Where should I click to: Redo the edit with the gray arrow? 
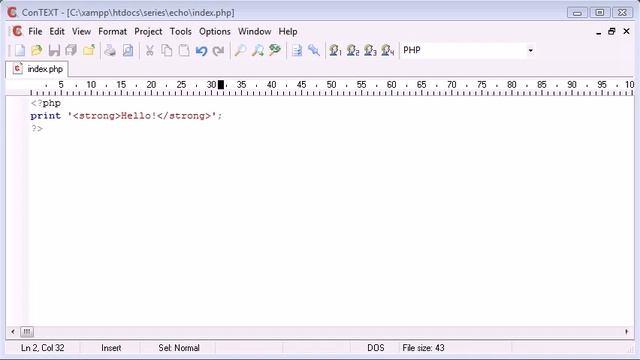tap(218, 51)
